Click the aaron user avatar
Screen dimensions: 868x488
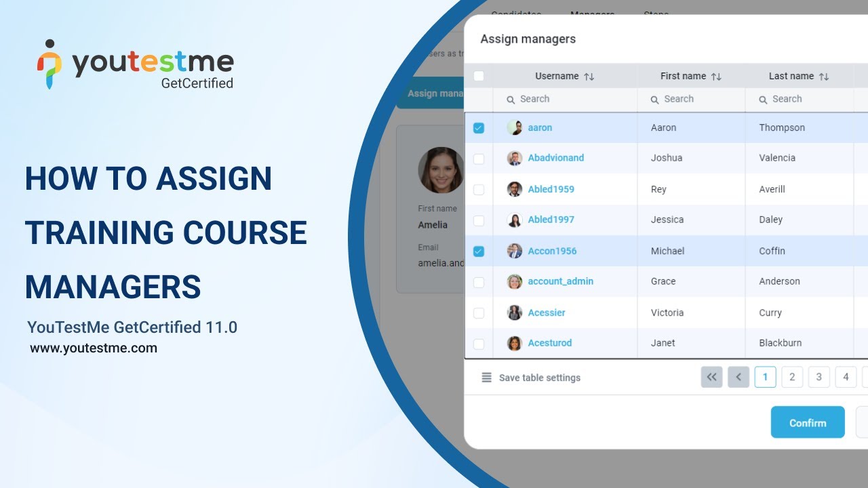(515, 127)
